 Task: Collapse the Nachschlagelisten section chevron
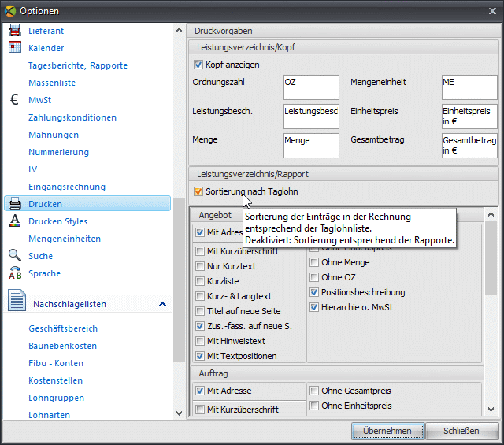tap(163, 304)
